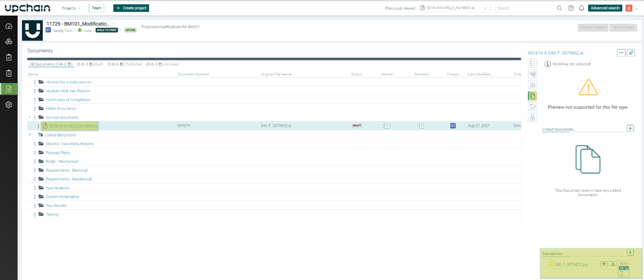The height and width of the screenshot is (280, 644).
Task: Click Create project button
Action: click(x=131, y=8)
